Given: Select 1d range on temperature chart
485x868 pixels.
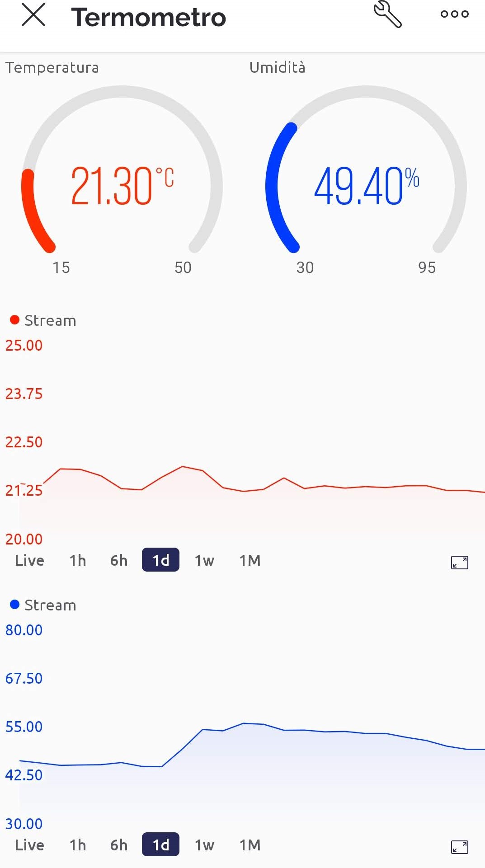Looking at the screenshot, I should [x=160, y=560].
